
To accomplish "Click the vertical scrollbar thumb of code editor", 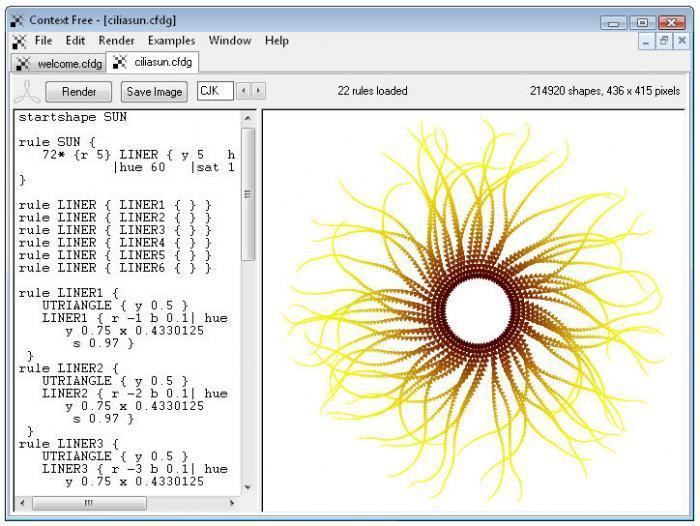I will click(248, 194).
